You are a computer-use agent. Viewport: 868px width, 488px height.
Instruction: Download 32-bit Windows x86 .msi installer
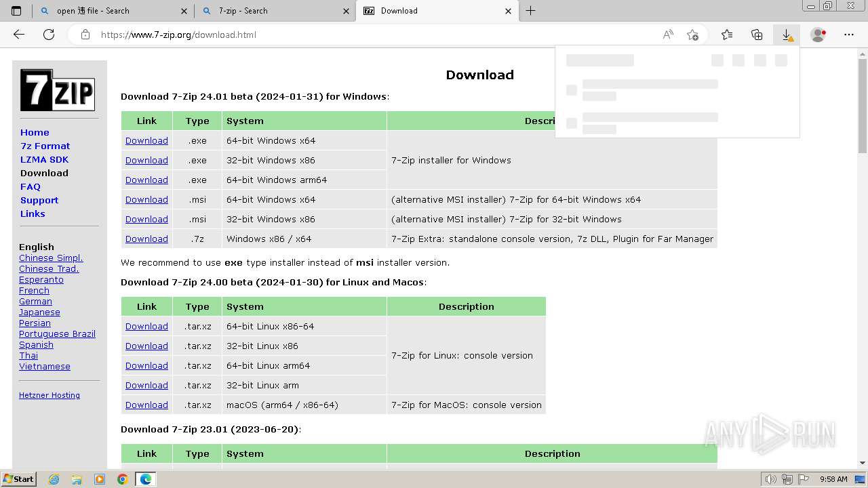146,219
